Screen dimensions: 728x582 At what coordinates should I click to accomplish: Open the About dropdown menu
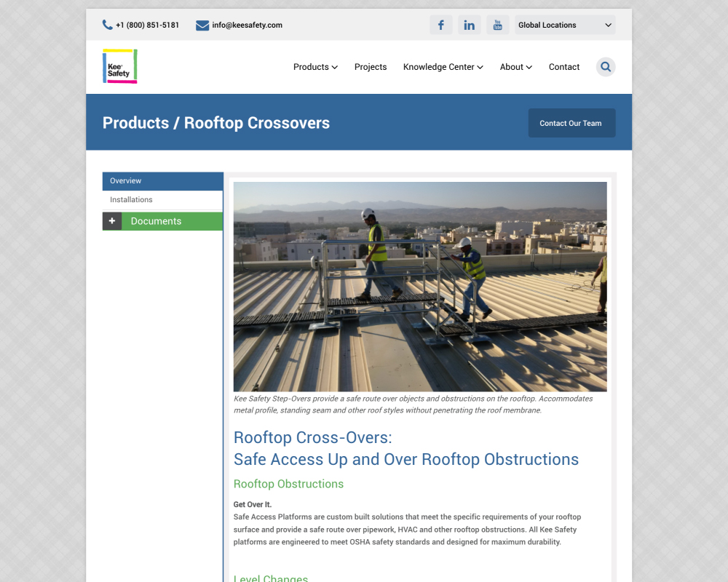point(515,67)
